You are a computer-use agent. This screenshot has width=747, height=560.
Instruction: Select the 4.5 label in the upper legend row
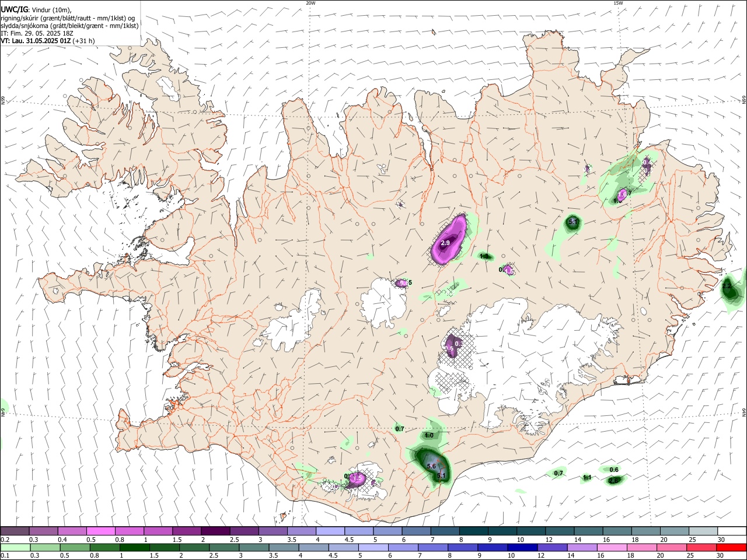pyautogui.click(x=350, y=540)
